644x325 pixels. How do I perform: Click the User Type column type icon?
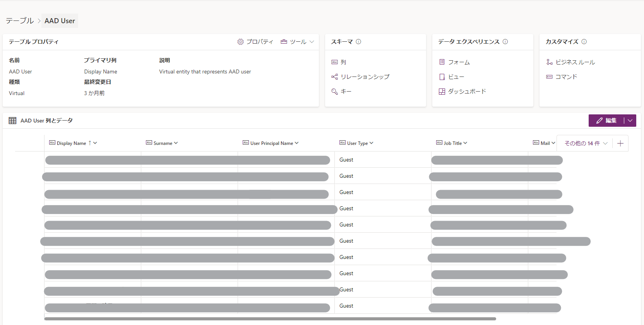coord(343,143)
